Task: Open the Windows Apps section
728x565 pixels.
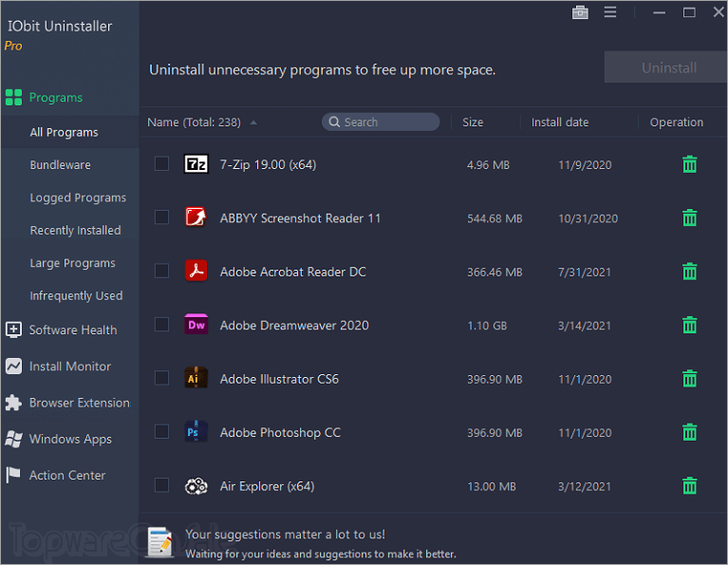Action: coord(70,439)
